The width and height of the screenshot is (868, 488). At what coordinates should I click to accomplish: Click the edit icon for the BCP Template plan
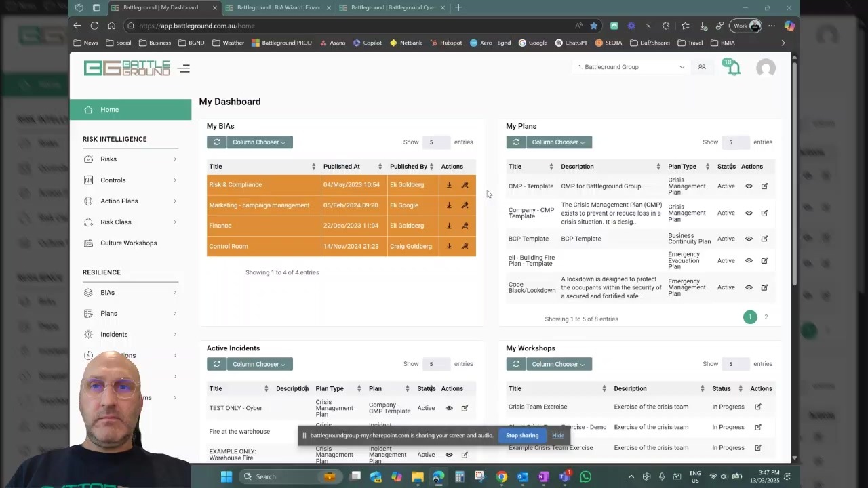coord(764,238)
